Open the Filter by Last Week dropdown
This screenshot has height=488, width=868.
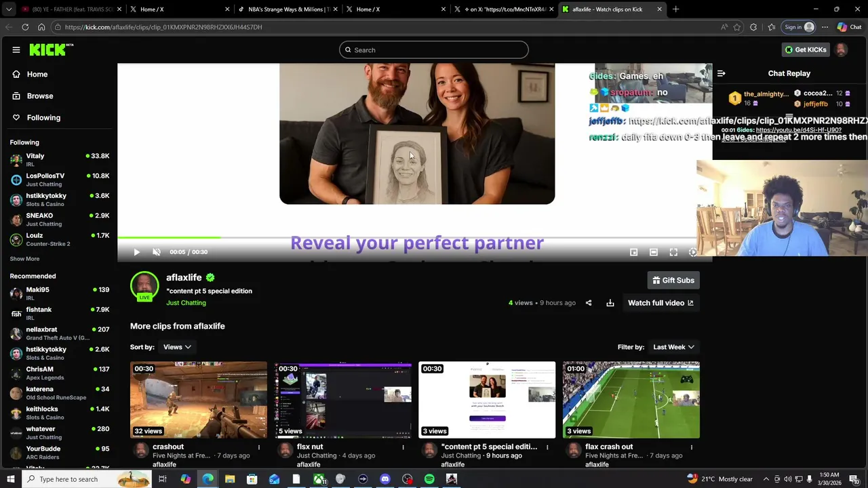click(x=673, y=347)
